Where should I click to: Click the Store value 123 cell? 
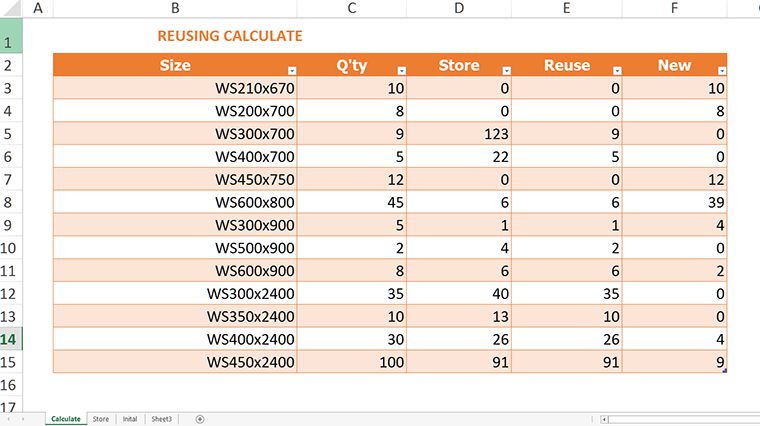(459, 133)
